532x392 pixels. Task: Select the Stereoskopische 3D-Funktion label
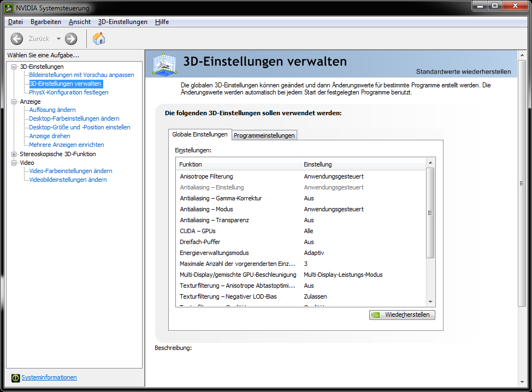pos(58,154)
